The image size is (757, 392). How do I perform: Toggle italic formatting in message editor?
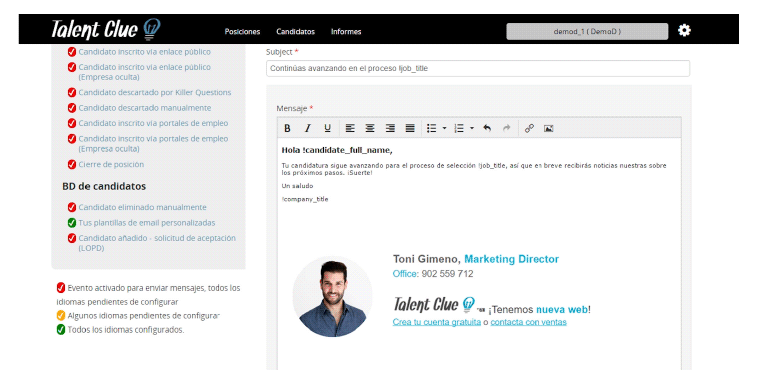pyautogui.click(x=307, y=128)
